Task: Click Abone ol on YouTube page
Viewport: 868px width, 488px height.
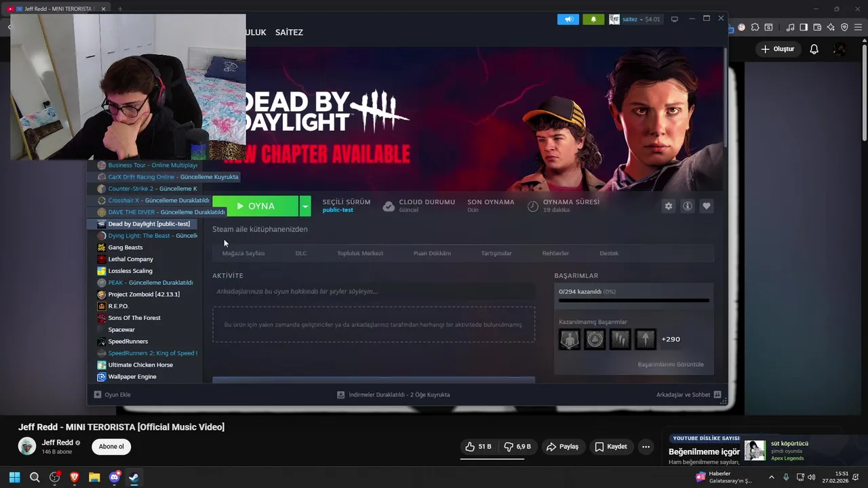Action: pyautogui.click(x=111, y=447)
